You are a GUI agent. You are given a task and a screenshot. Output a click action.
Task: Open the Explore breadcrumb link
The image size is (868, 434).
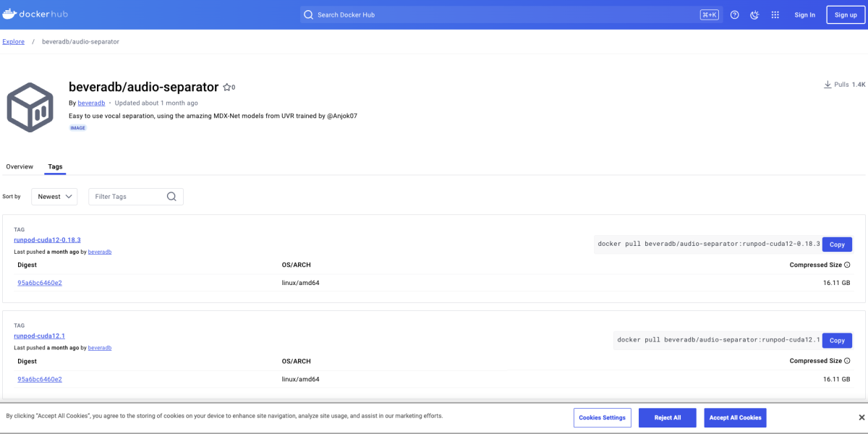[x=13, y=41]
